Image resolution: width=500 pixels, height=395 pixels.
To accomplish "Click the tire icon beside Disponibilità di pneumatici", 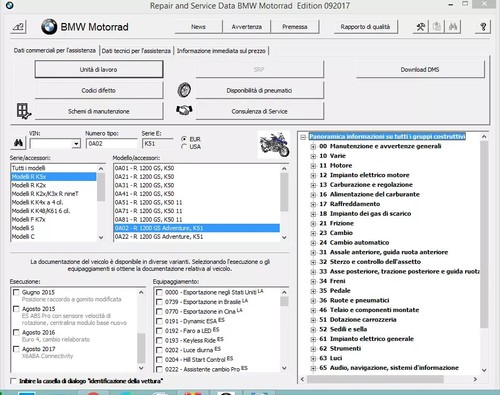I will pyautogui.click(x=184, y=90).
